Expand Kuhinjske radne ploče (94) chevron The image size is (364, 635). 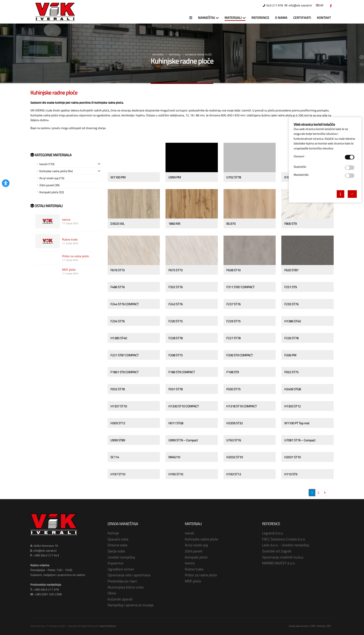[x=99, y=171]
